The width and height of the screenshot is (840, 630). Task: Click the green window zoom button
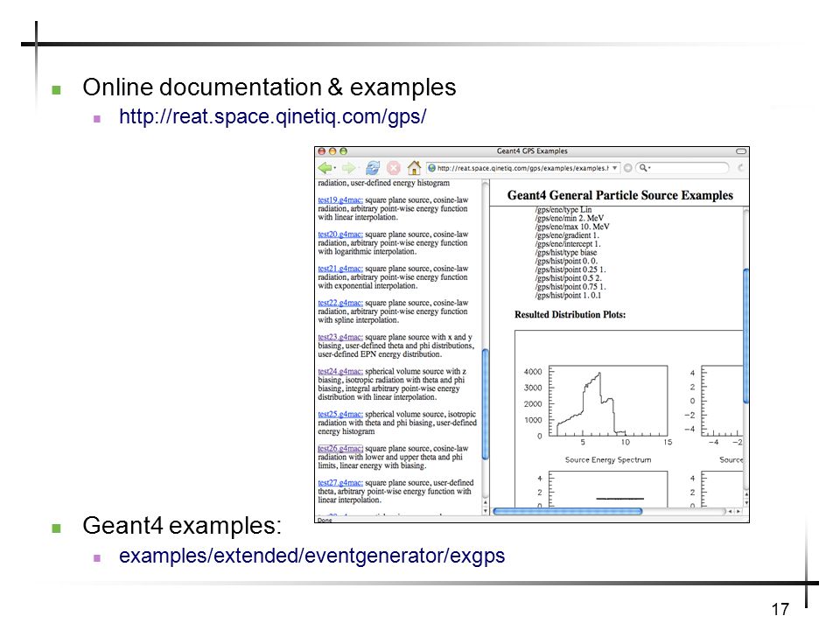pyautogui.click(x=343, y=151)
